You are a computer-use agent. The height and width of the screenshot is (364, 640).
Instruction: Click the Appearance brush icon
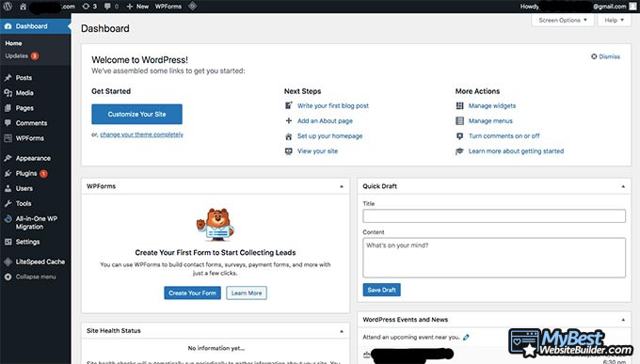[x=8, y=158]
